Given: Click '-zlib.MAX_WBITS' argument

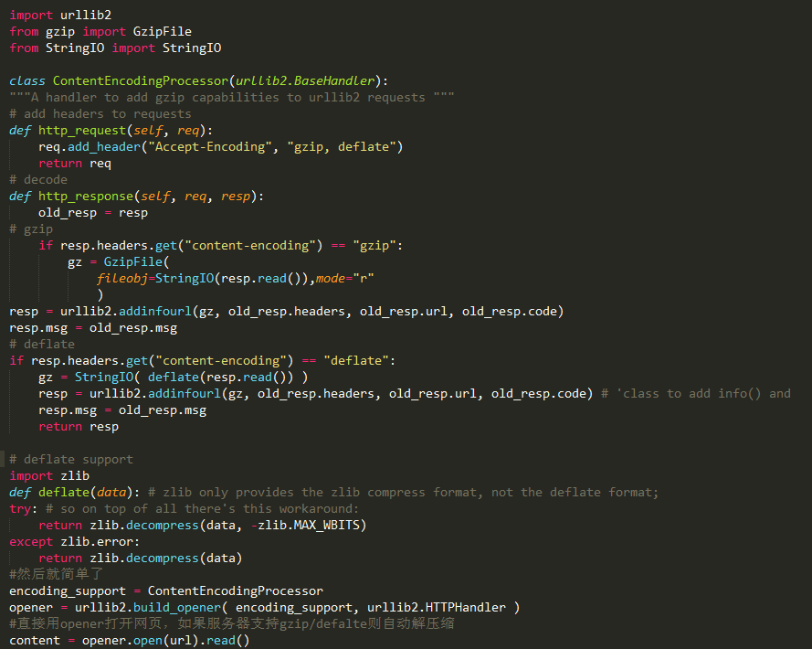Looking at the screenshot, I should pyautogui.click(x=305, y=526).
